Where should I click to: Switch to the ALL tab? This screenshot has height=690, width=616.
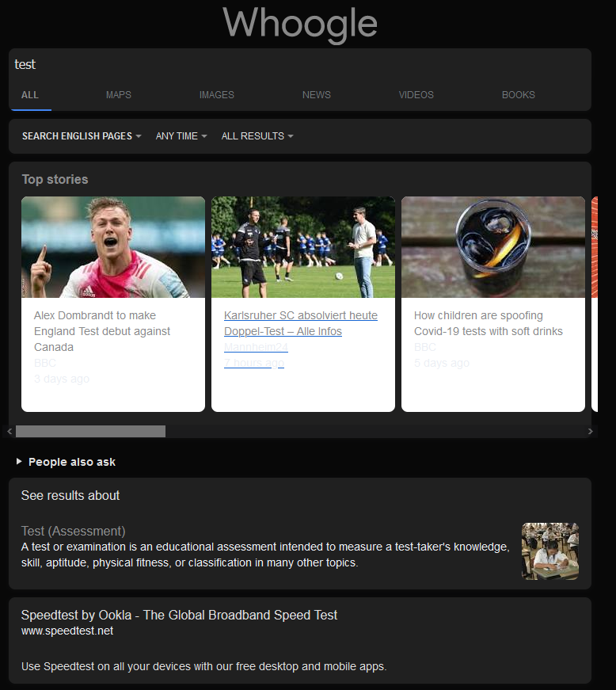coord(30,95)
